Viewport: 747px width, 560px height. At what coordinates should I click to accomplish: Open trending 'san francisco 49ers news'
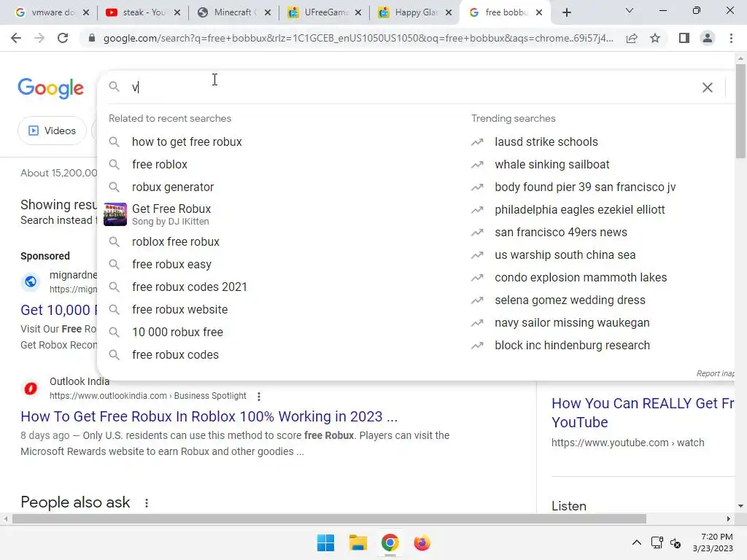561,233
